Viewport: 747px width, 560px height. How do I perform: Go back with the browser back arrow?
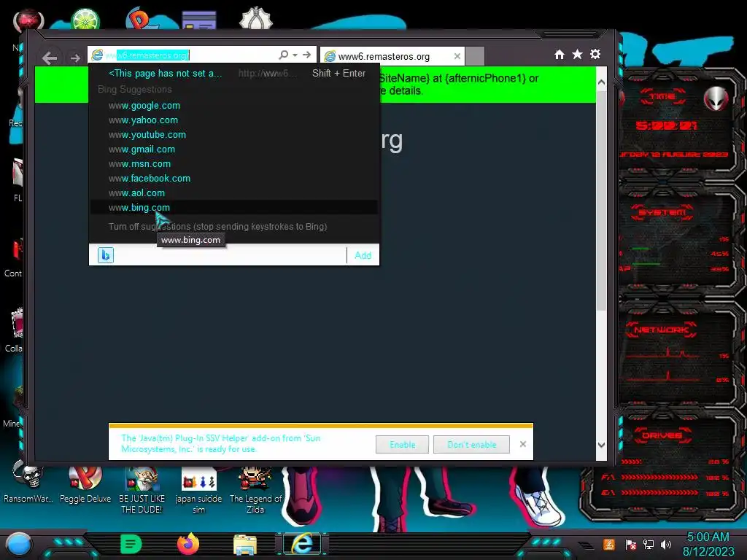[x=49, y=58]
